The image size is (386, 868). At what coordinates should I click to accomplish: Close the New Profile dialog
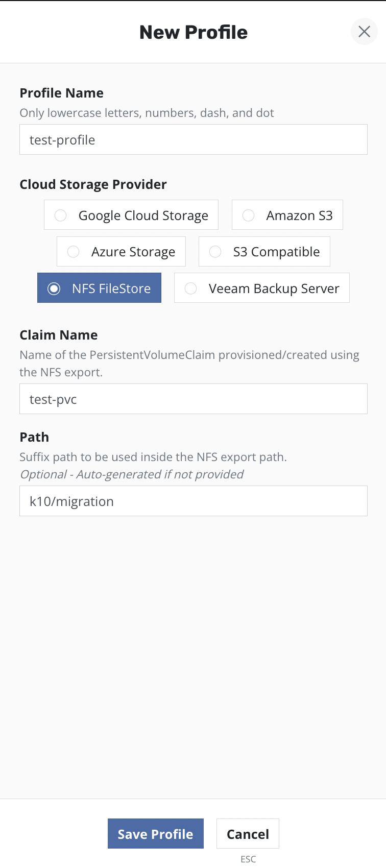[364, 32]
